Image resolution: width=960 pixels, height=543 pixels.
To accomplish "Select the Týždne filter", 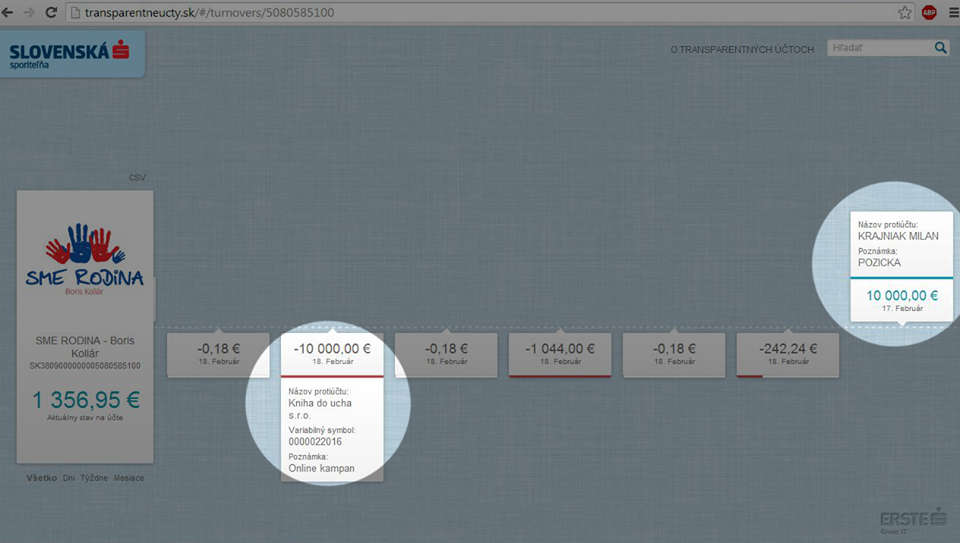I will click(94, 477).
